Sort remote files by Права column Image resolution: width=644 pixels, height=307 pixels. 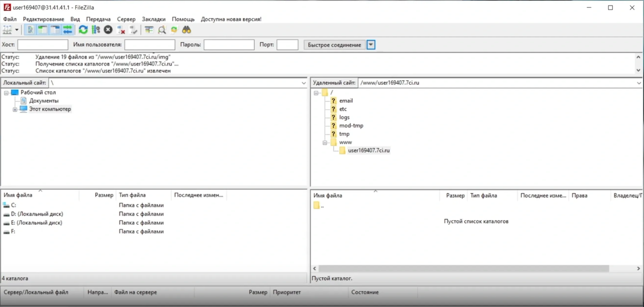pyautogui.click(x=589, y=195)
